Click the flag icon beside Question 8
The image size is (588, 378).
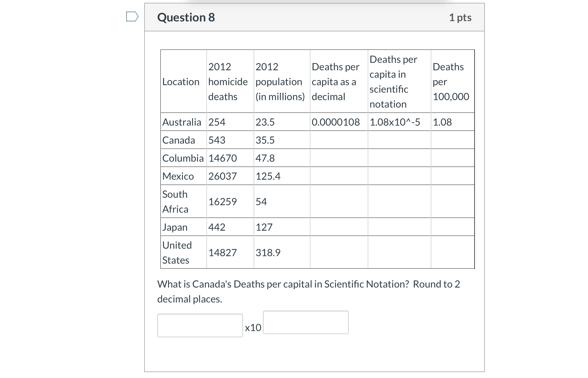point(132,17)
